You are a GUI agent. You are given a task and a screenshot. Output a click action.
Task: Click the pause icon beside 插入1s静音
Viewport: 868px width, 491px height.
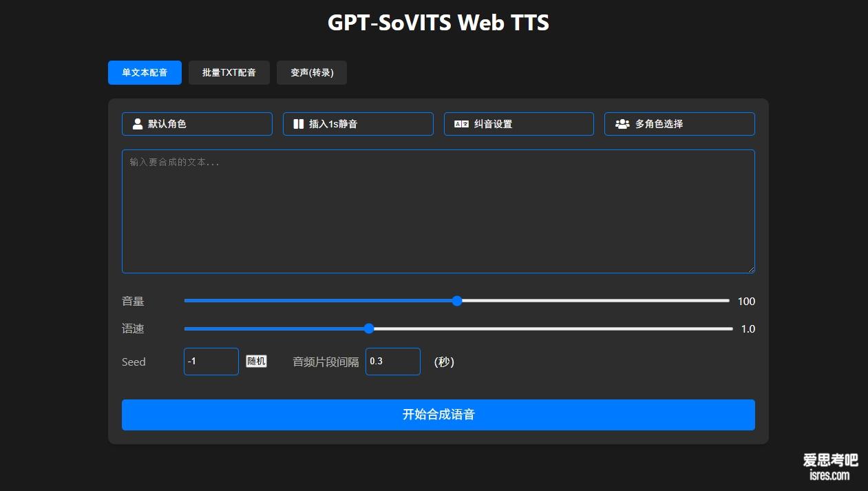click(298, 124)
